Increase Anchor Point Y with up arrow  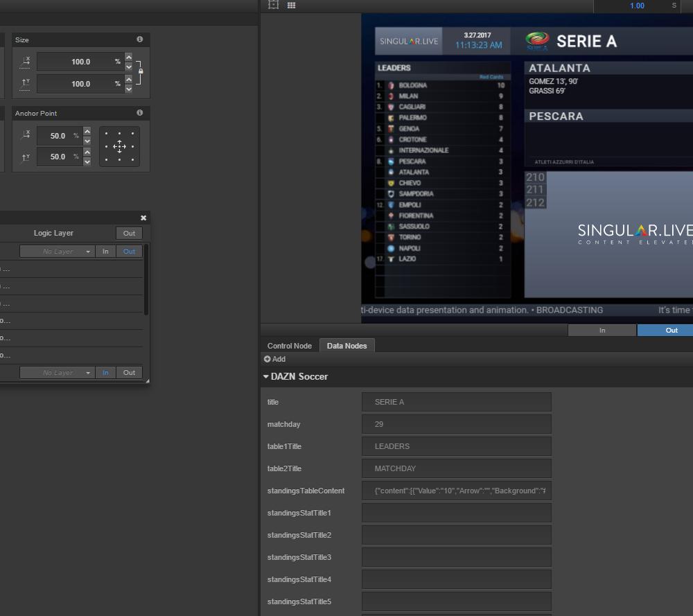87,152
